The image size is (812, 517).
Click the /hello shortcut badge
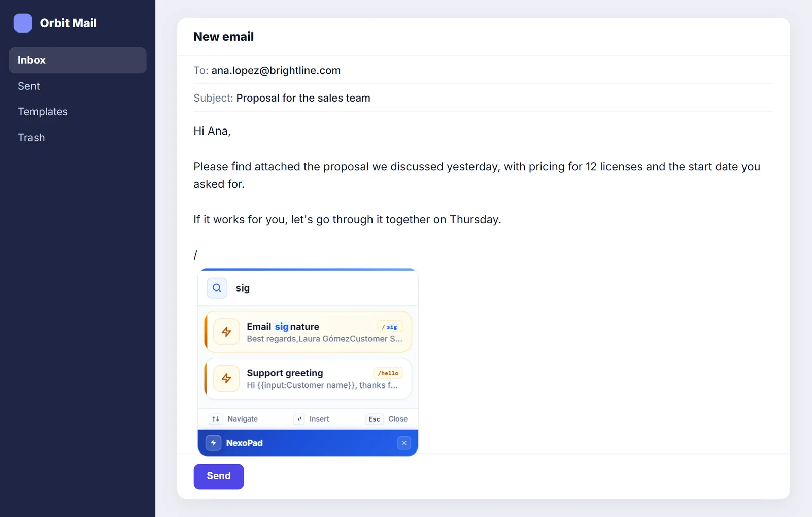click(388, 373)
